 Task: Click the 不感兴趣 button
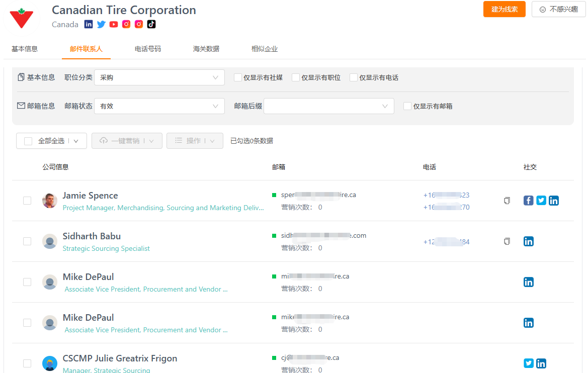(x=559, y=9)
